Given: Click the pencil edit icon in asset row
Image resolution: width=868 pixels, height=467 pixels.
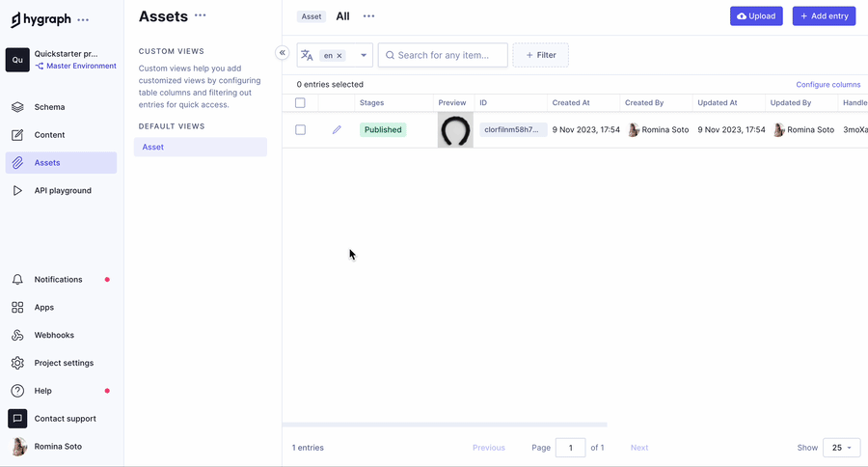Looking at the screenshot, I should [x=337, y=129].
